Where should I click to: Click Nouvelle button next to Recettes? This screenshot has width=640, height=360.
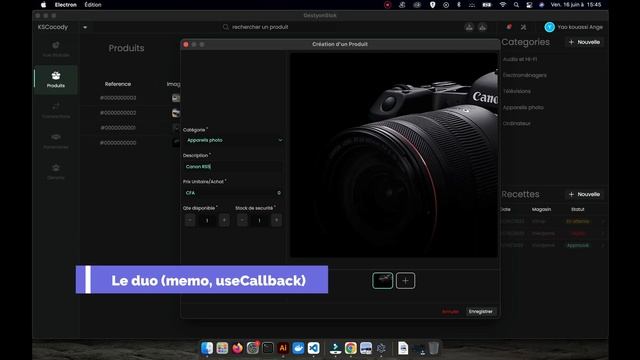pyautogui.click(x=584, y=194)
